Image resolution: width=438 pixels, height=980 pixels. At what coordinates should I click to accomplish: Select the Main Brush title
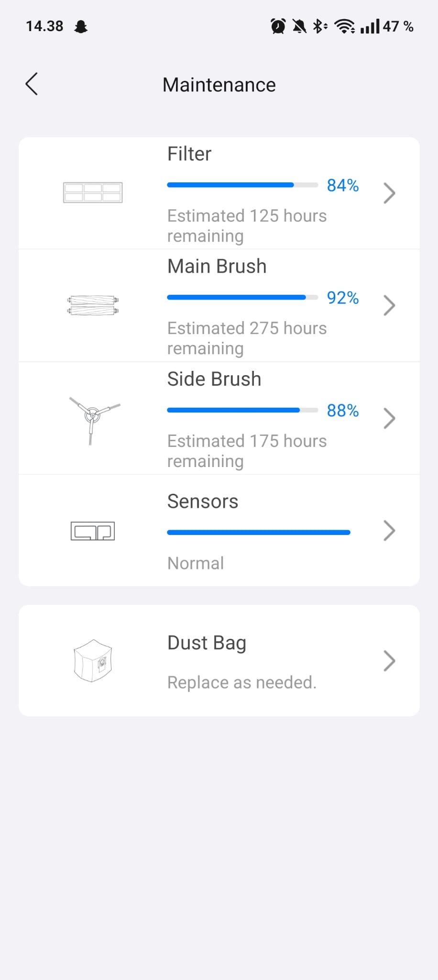tap(217, 267)
